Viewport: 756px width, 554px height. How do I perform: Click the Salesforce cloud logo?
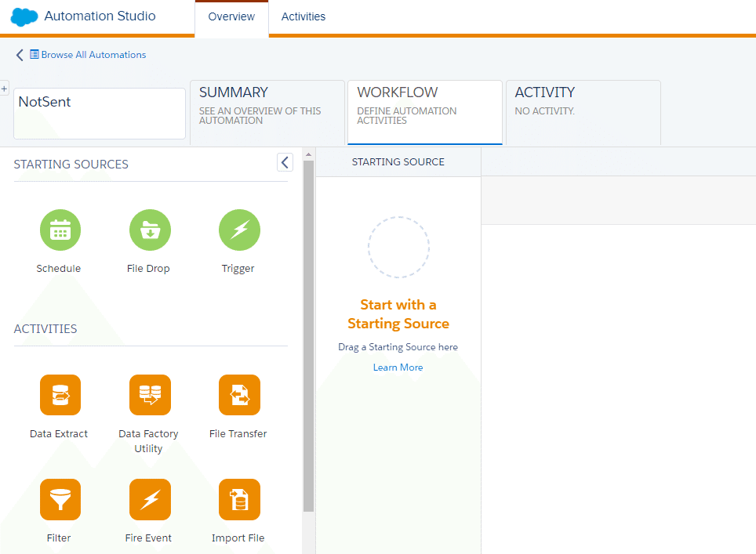24,17
